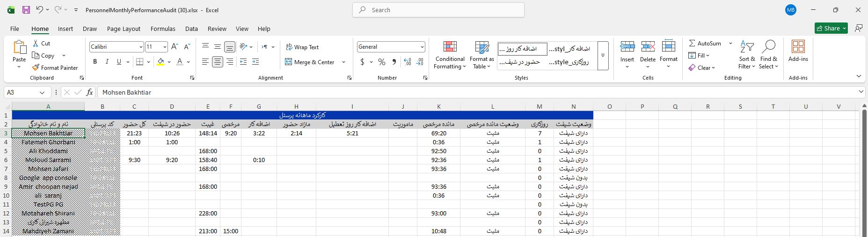Decrease decimal places
Screen dimensions: 868x237
pyautogui.click(x=420, y=62)
